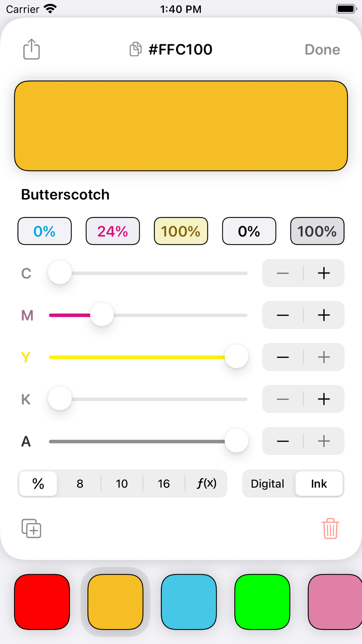
Task: Tap the magenta 24% value field
Action: coord(113,231)
